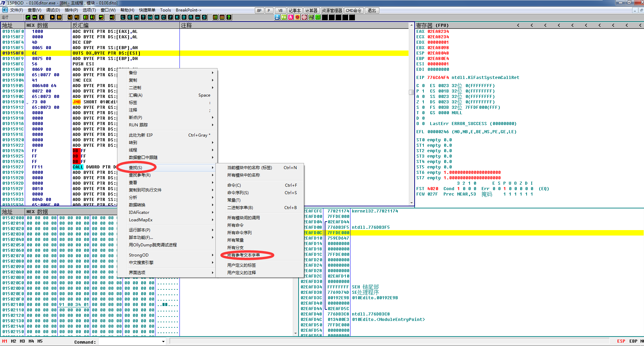Click the step into toolbar icon
This screenshot has width=644, height=346.
(70, 17)
